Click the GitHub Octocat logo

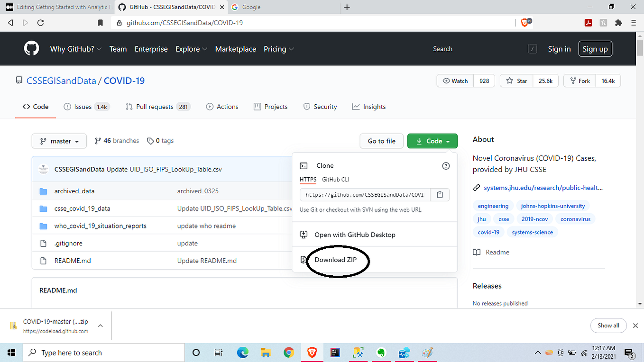point(31,48)
